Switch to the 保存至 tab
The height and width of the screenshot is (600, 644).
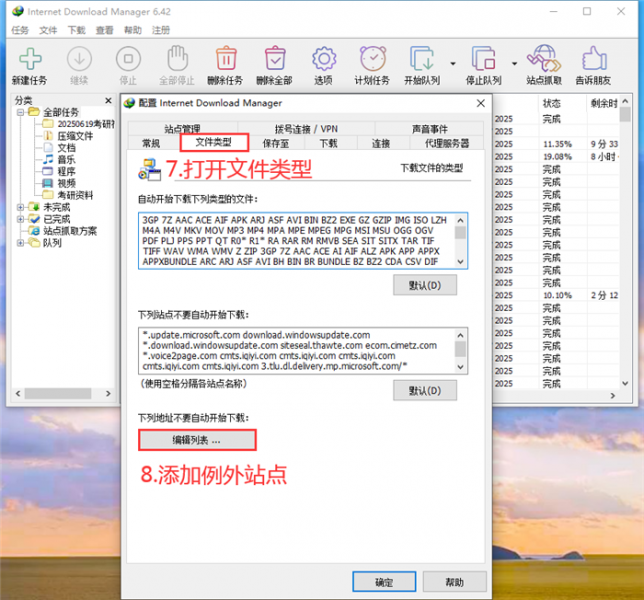(x=275, y=143)
